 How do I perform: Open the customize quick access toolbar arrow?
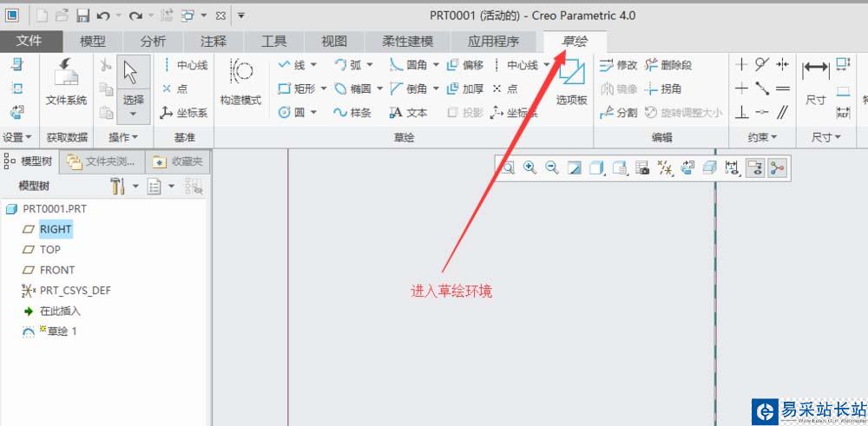pos(240,16)
